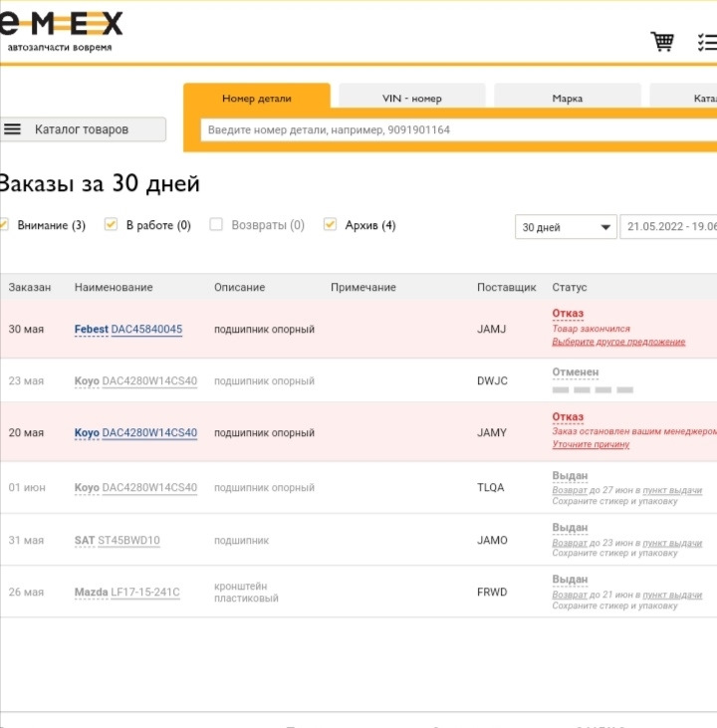Toggle the Внимание (3) checkbox
The width and height of the screenshot is (717, 728).
click(4, 225)
